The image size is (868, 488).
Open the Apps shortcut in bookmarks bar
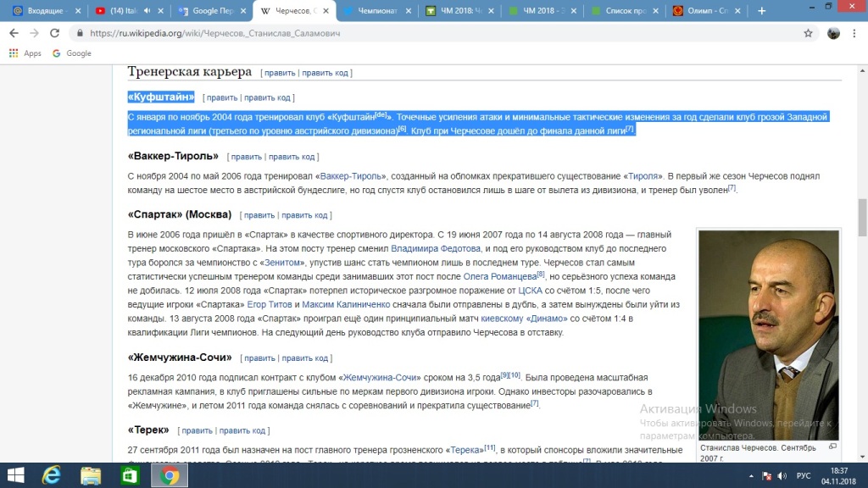click(x=25, y=53)
